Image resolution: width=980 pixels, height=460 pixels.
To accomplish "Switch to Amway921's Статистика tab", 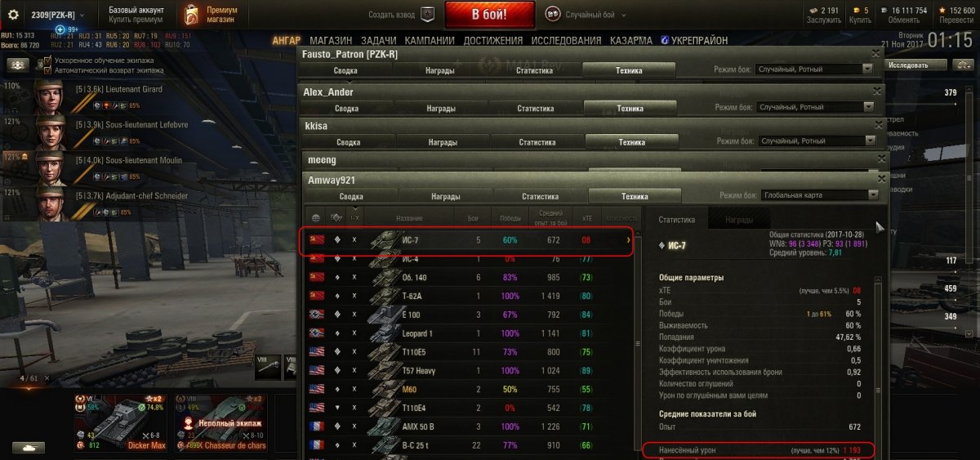I will coord(541,196).
